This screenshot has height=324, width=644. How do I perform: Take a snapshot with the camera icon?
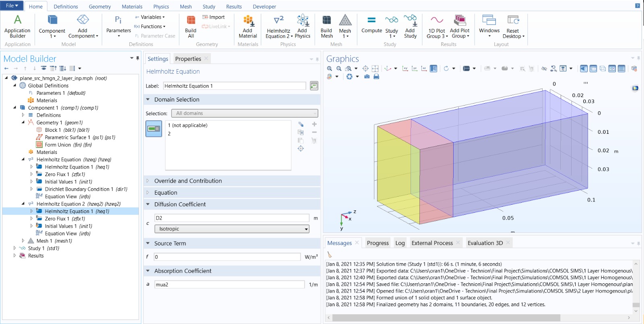[367, 77]
